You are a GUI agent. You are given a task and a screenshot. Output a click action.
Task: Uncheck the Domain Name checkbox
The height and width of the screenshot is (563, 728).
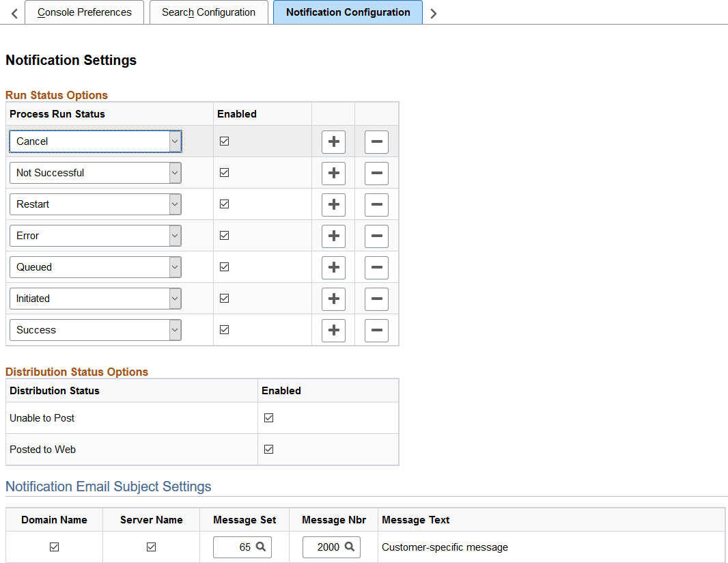54,547
